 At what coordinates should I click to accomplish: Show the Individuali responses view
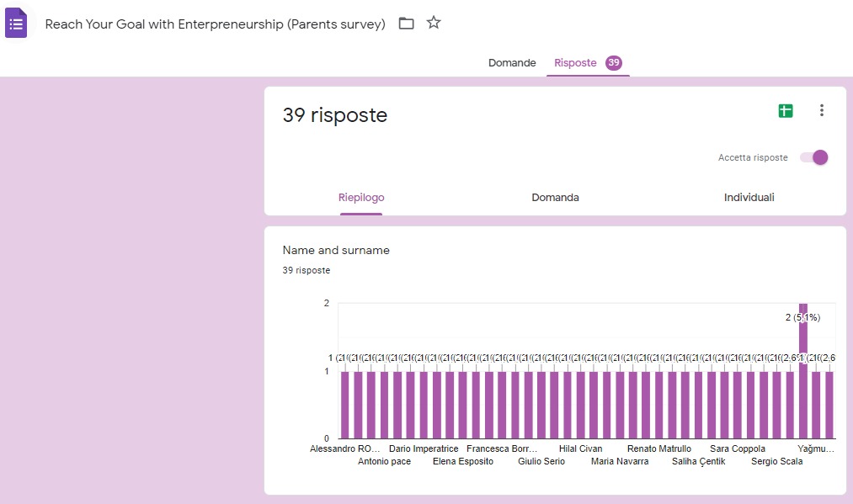click(x=749, y=198)
